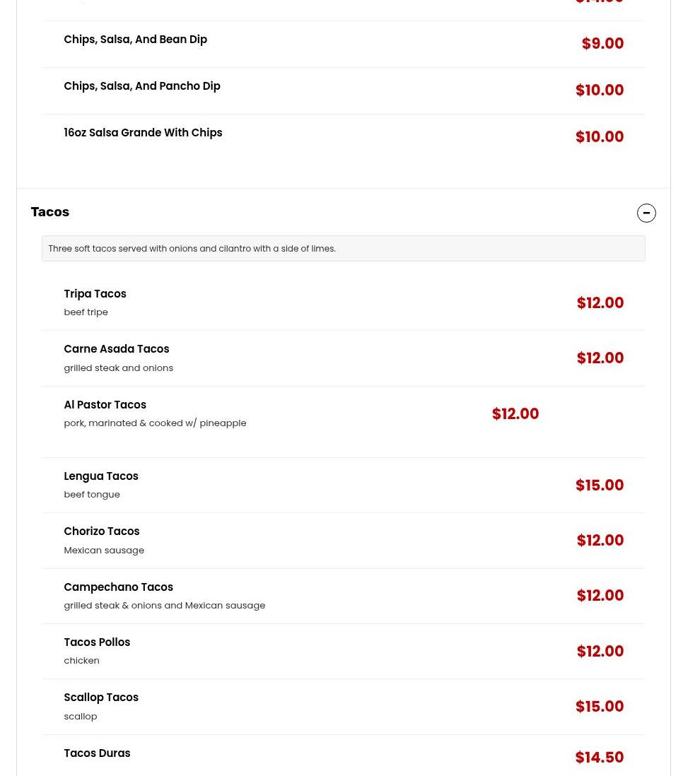Select Lengua Tacos item

[x=100, y=476]
